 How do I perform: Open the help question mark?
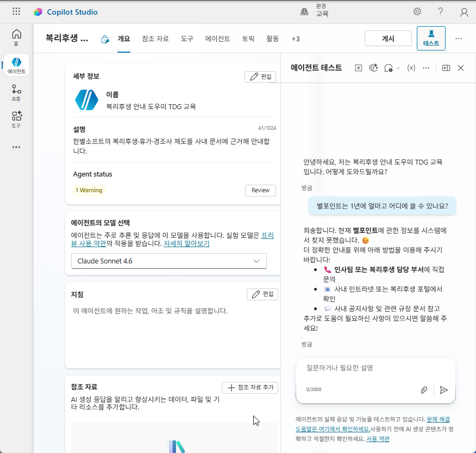coord(440,11)
